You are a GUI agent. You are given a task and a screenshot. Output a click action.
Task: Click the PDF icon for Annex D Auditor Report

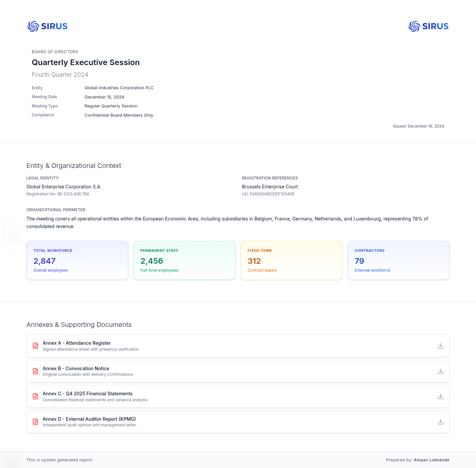click(35, 422)
